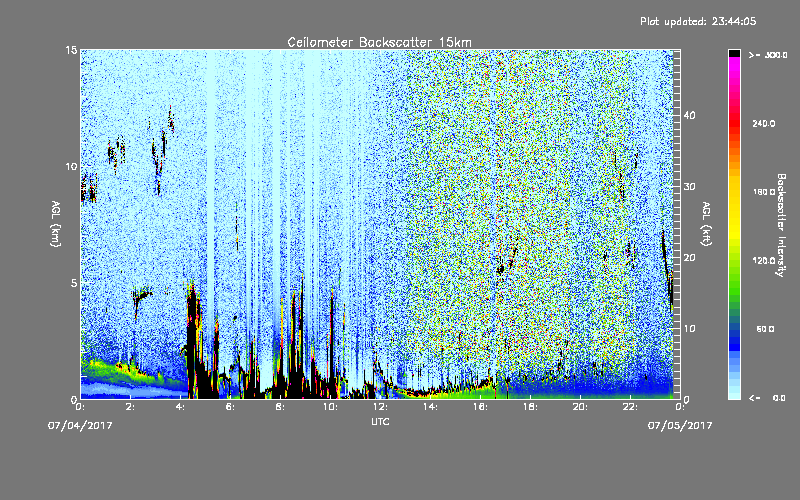
Task: Click the "20:" hour tick label
Action: click(580, 407)
